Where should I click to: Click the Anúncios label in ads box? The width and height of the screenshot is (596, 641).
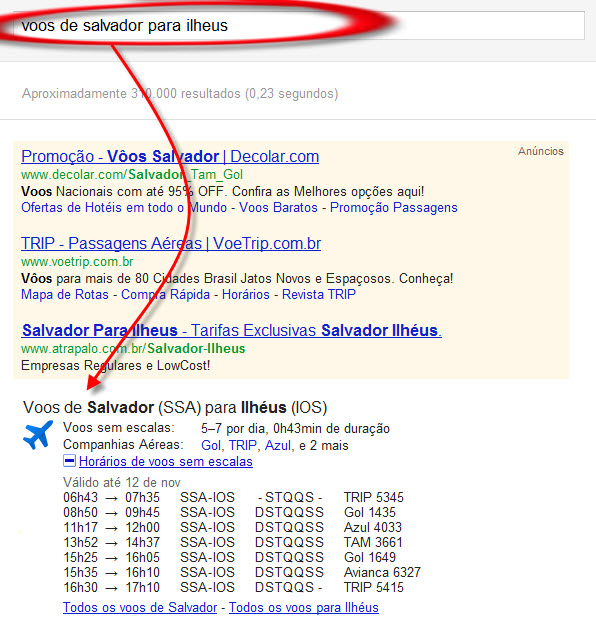[541, 151]
